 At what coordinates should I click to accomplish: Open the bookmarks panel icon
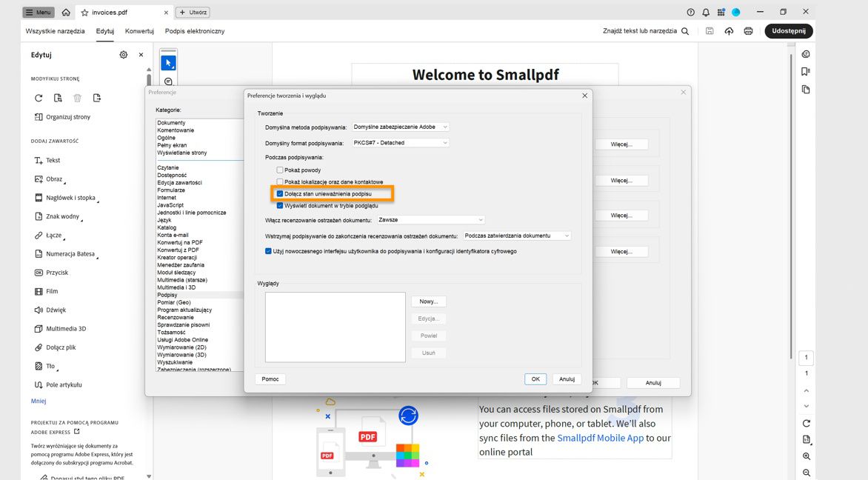click(x=806, y=71)
